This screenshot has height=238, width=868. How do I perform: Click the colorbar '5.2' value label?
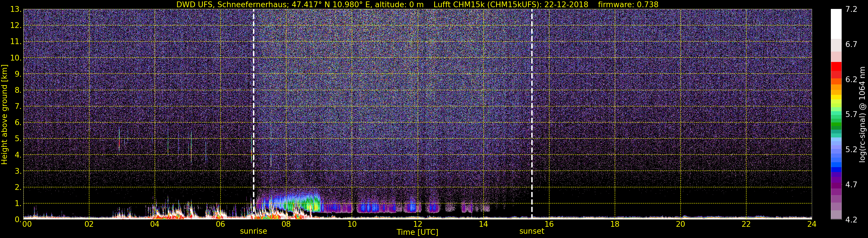click(x=851, y=150)
